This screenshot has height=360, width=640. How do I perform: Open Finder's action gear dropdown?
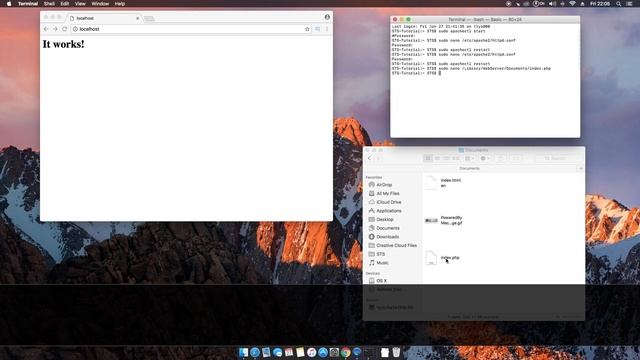tap(485, 158)
